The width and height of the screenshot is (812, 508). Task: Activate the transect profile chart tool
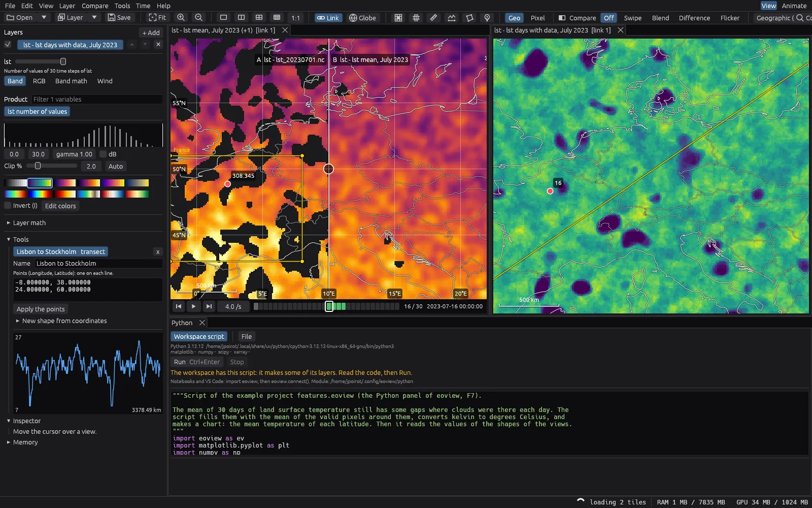(x=451, y=18)
